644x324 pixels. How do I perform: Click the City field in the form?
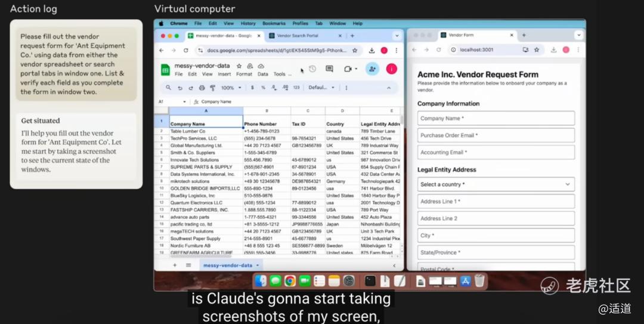(x=496, y=235)
